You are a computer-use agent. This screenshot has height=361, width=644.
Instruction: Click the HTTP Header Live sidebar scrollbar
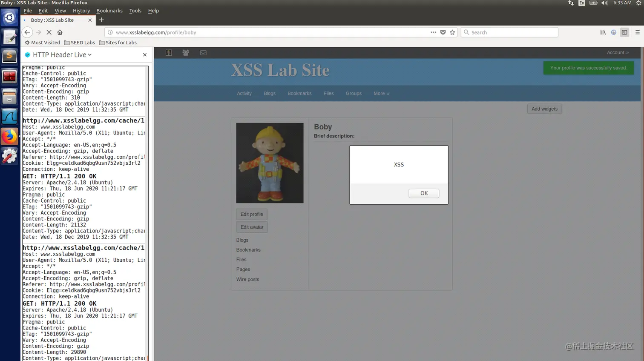(x=147, y=213)
